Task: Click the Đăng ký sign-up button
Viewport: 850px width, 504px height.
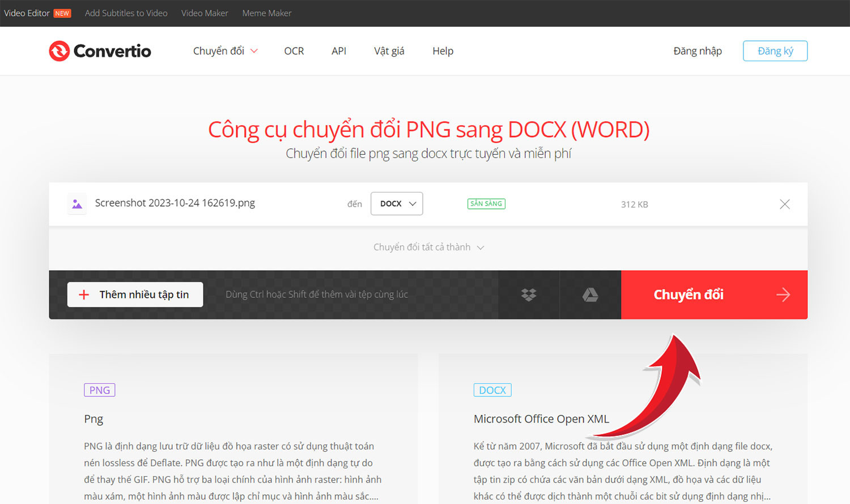Action: [x=775, y=51]
